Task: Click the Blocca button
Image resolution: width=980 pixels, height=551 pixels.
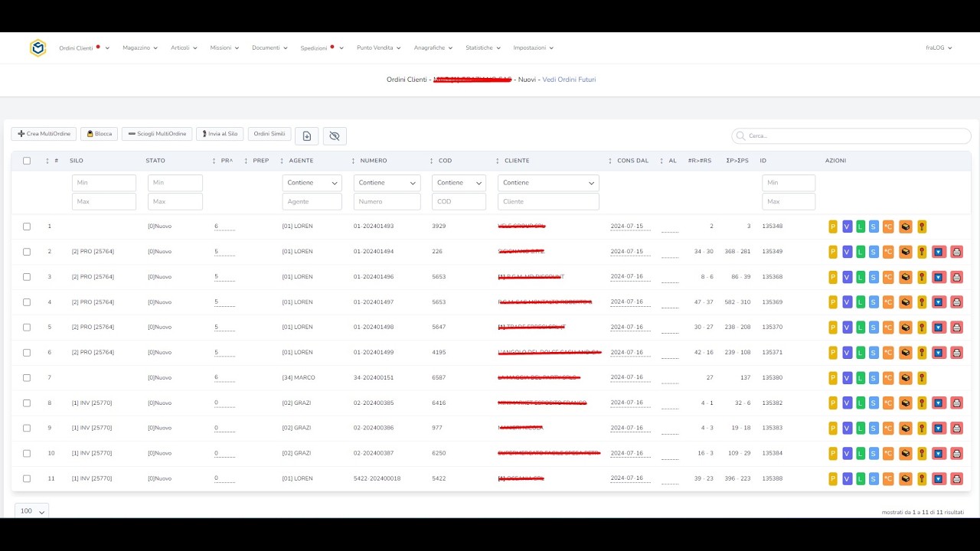Action: (x=99, y=134)
